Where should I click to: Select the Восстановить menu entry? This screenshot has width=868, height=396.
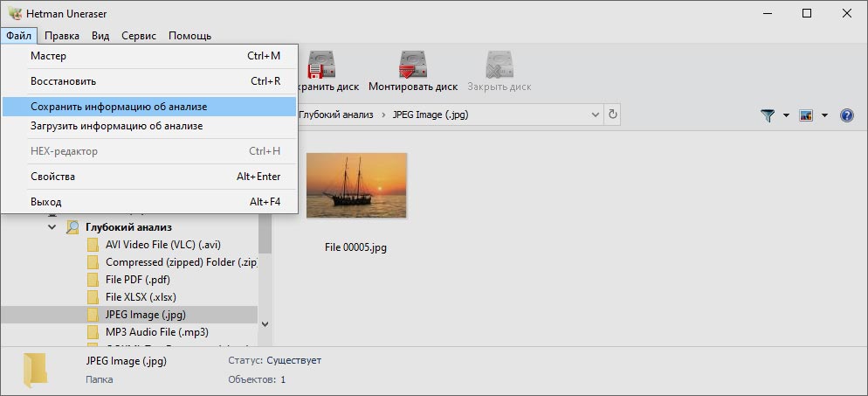[x=149, y=81]
